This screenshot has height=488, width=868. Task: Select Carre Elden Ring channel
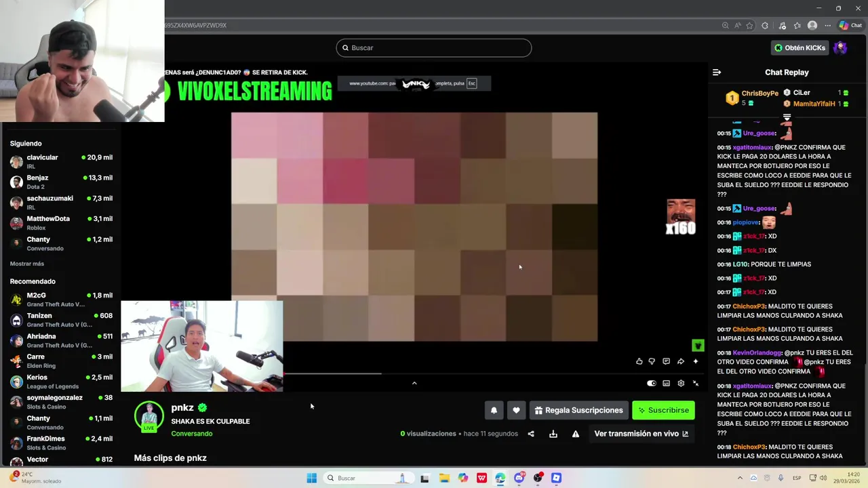click(61, 361)
